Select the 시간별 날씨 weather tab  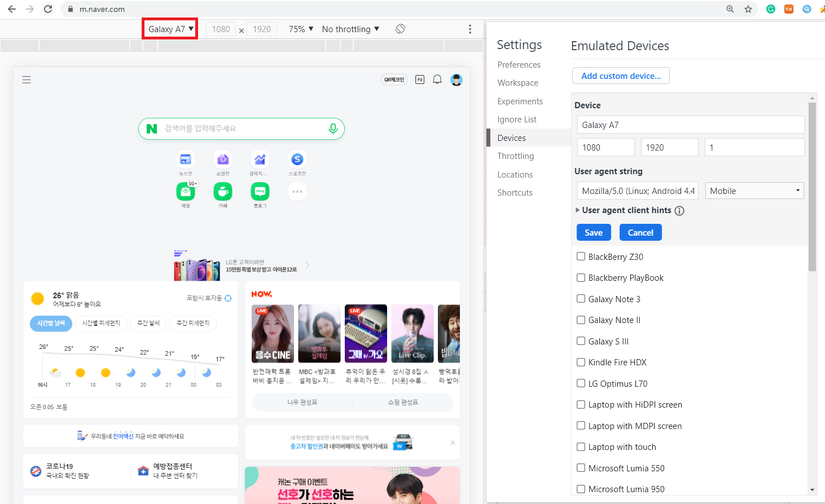[x=51, y=323]
